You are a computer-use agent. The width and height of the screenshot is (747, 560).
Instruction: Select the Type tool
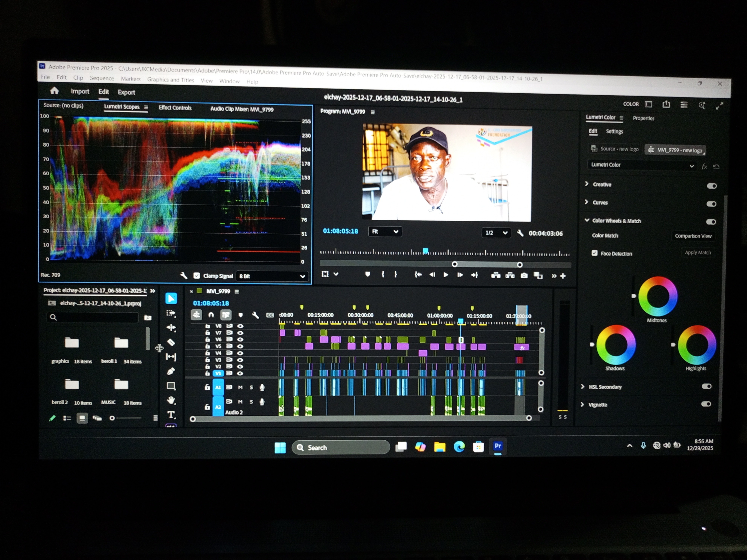coord(171,415)
